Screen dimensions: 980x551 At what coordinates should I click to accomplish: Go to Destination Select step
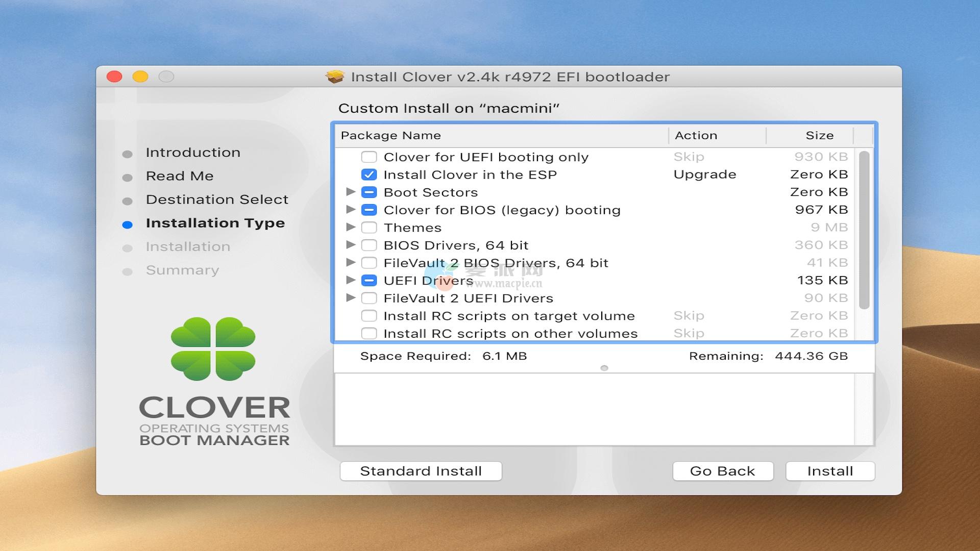click(217, 199)
